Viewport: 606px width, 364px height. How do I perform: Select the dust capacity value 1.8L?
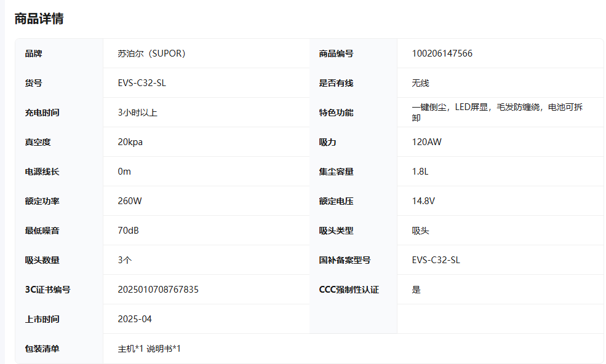tap(420, 172)
